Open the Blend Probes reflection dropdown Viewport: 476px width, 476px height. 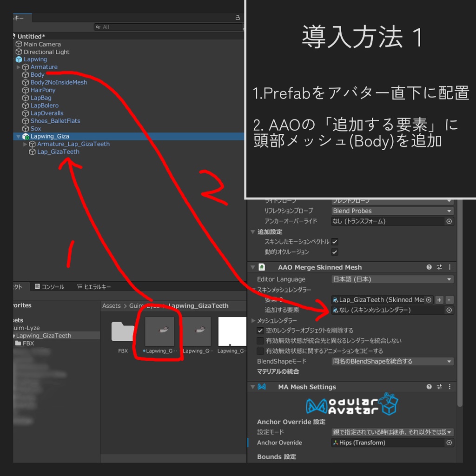point(392,211)
